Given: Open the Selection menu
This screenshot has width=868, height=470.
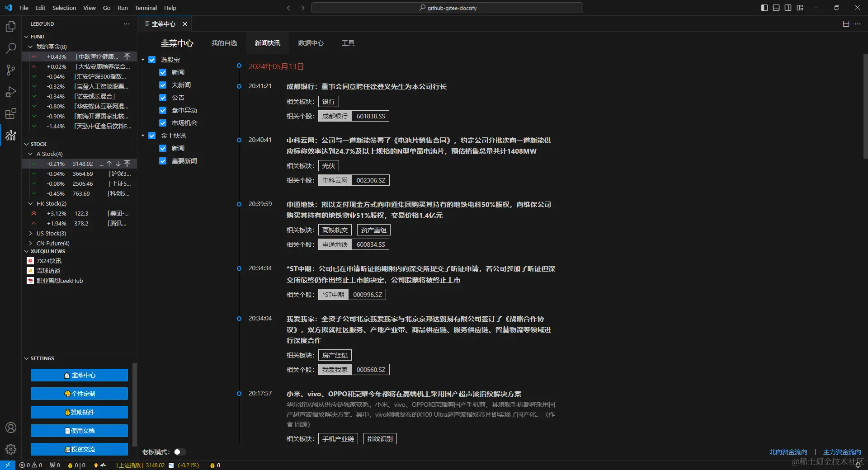Looking at the screenshot, I should point(64,8).
